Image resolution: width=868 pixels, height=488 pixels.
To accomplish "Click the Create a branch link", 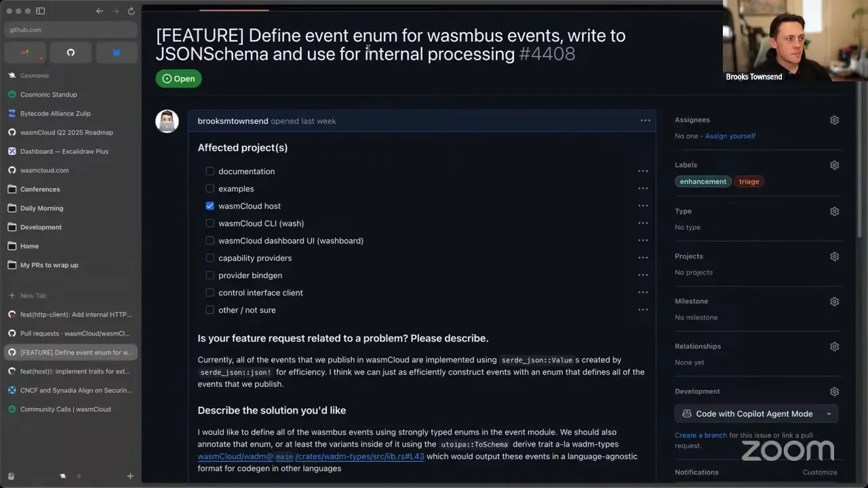I will click(x=701, y=435).
